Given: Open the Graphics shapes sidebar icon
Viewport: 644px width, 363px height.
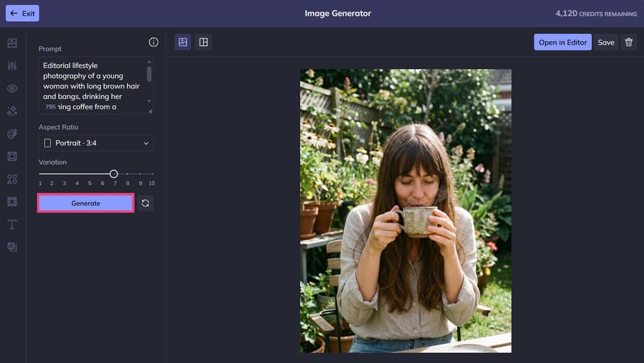Looking at the screenshot, I should (12, 179).
